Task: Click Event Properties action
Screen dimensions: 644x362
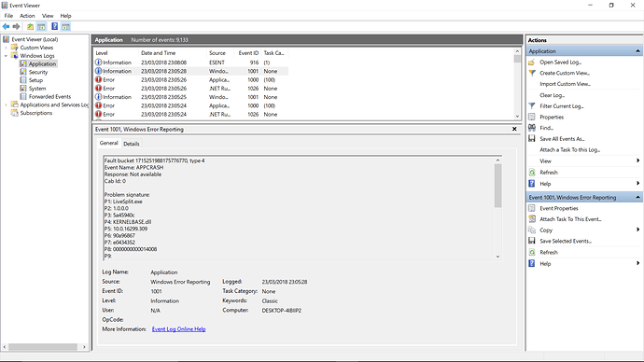Action: [558, 208]
